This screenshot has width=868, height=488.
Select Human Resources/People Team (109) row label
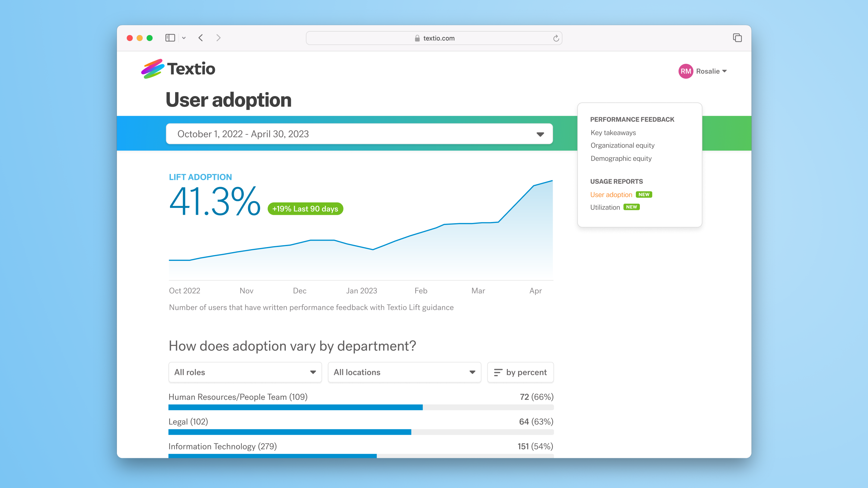click(238, 397)
